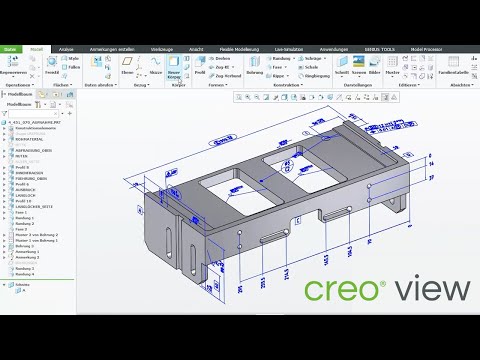This screenshot has height=360, width=480.
Task: Open the Formen group dropdown
Action: point(218,85)
